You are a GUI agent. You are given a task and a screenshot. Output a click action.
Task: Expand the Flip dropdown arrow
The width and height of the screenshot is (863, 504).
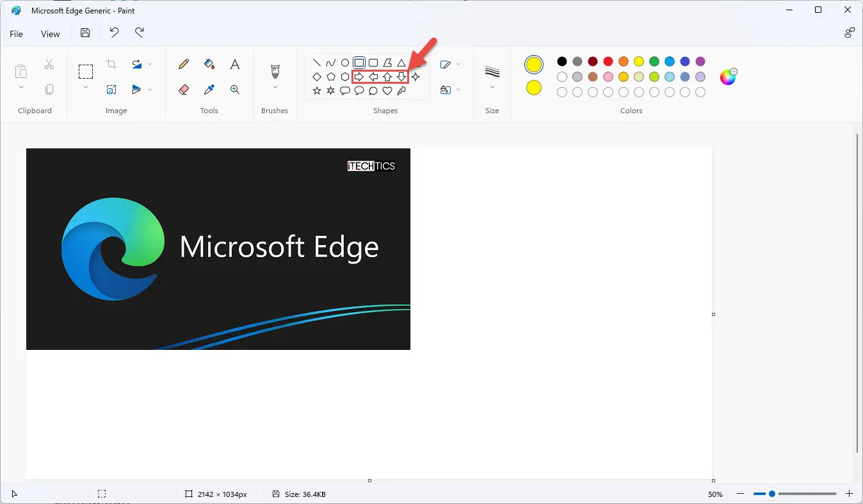coord(150,90)
